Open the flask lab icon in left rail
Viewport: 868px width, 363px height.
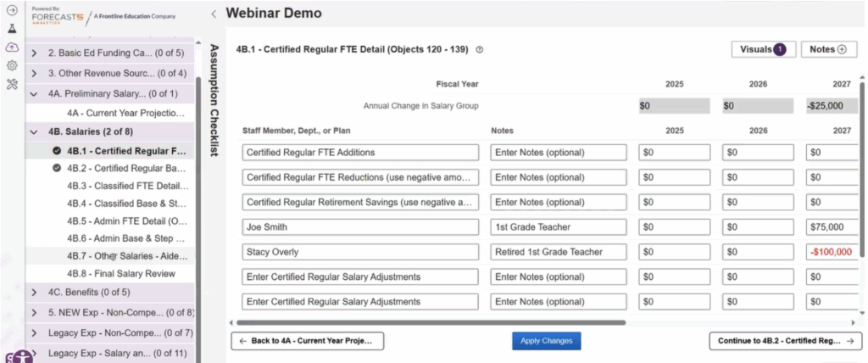(12, 28)
